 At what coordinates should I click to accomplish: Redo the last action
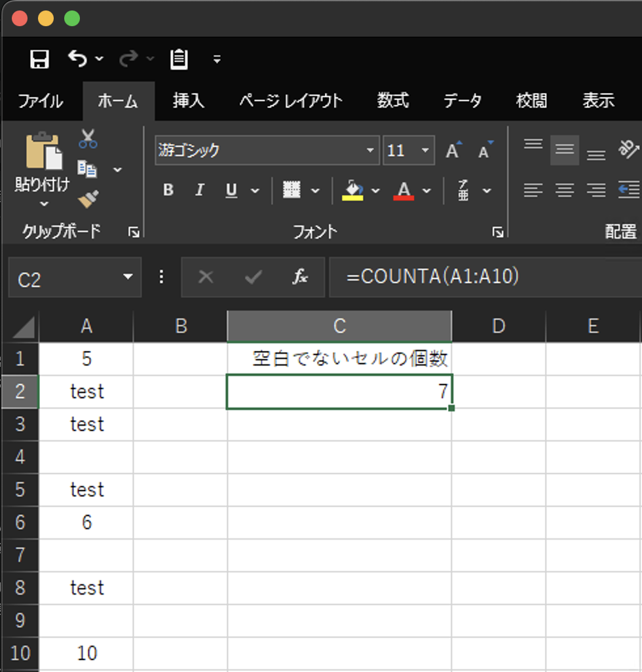coord(128,59)
